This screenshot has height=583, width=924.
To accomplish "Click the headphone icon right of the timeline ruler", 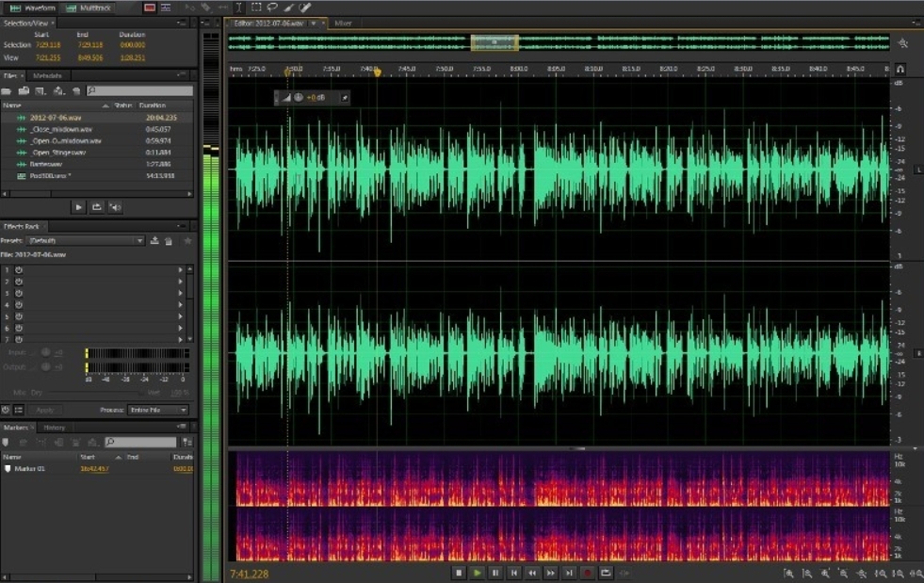I will 900,69.
